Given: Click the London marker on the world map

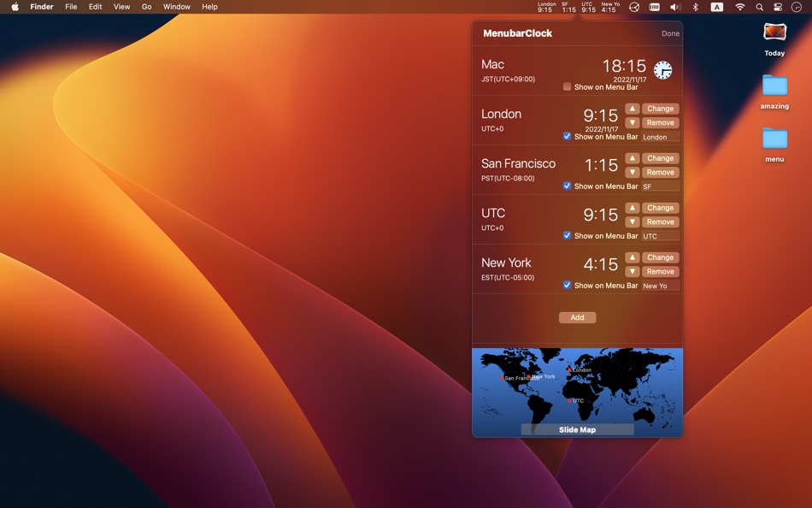Looking at the screenshot, I should (569, 370).
